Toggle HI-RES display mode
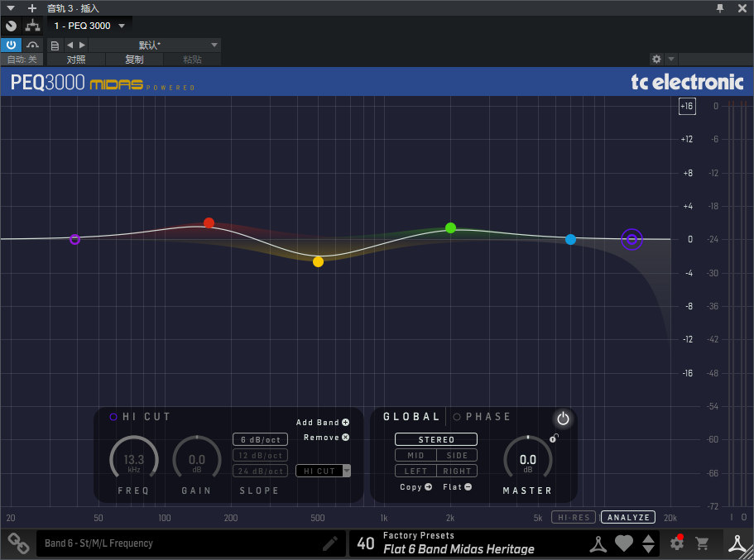The image size is (754, 560). [574, 517]
